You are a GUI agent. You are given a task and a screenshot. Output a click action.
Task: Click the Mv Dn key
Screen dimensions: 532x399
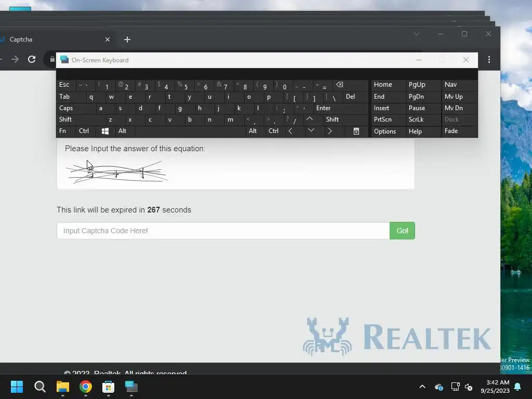tap(459, 108)
